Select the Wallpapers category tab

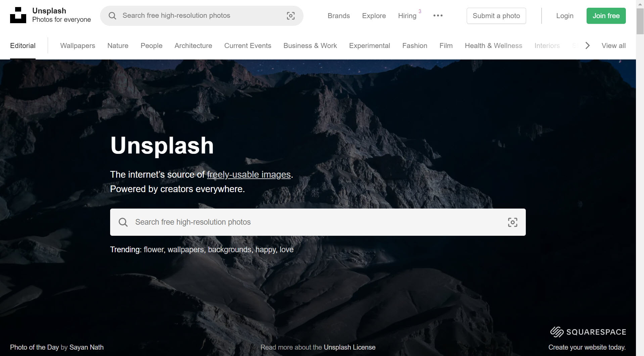[x=78, y=46]
